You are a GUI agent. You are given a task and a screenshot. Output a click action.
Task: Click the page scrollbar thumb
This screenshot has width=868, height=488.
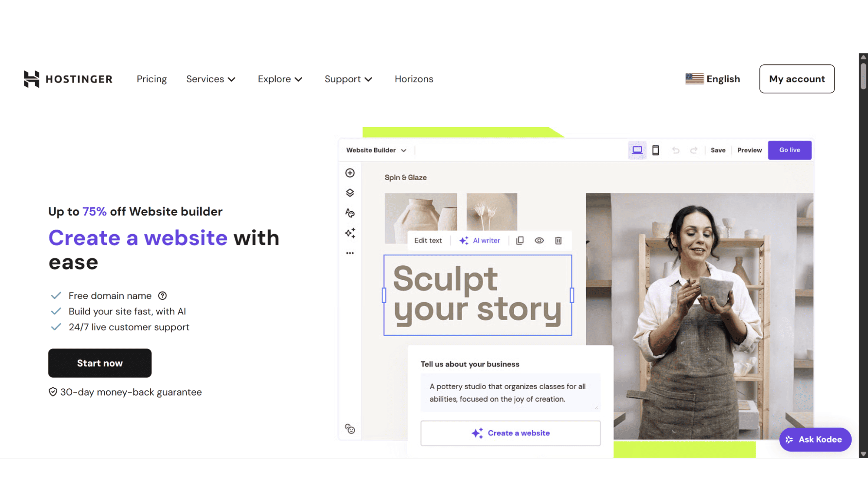click(863, 76)
